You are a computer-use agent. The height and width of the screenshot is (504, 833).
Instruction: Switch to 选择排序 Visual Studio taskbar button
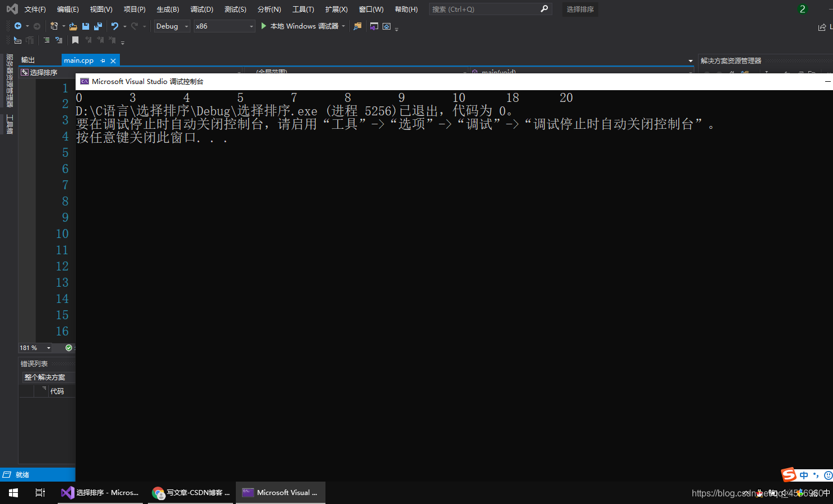(101, 493)
